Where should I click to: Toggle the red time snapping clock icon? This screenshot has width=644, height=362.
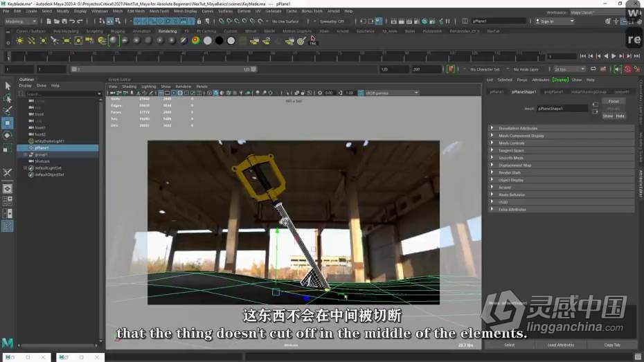(x=627, y=69)
